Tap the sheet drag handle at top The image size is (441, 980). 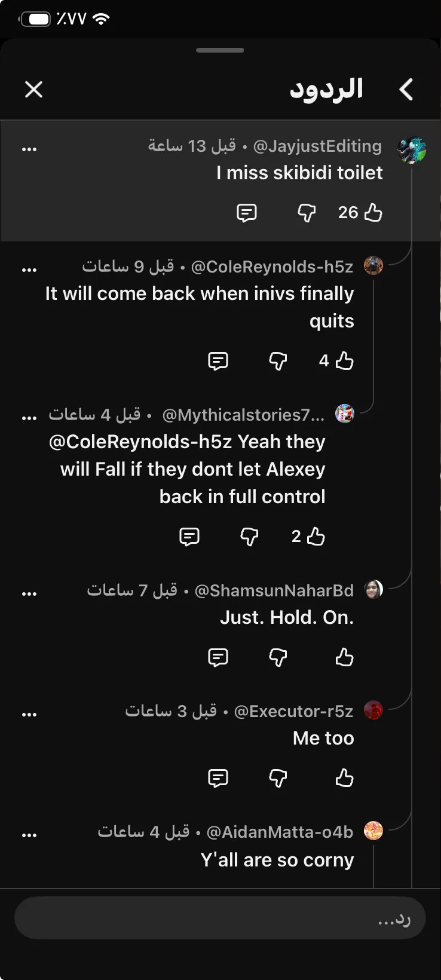coord(220,50)
